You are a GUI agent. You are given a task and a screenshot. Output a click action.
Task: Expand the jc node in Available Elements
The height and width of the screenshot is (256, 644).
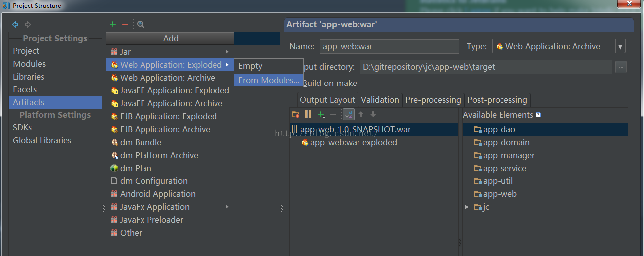467,207
